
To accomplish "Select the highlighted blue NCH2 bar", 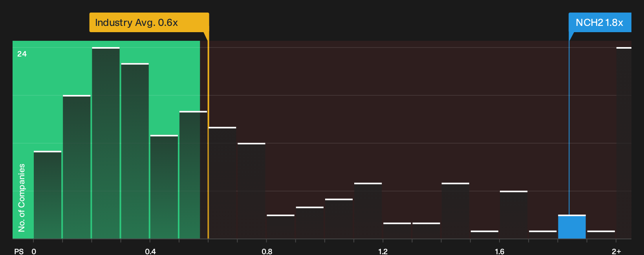I will (x=572, y=227).
